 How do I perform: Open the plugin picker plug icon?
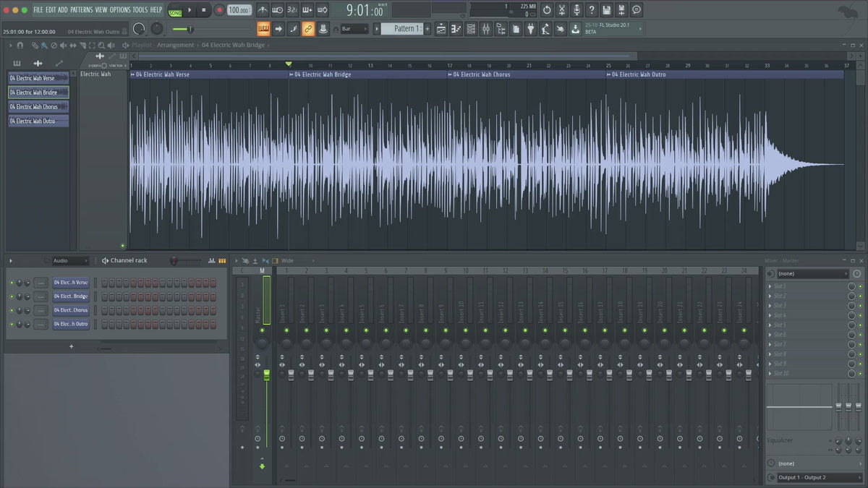[530, 29]
